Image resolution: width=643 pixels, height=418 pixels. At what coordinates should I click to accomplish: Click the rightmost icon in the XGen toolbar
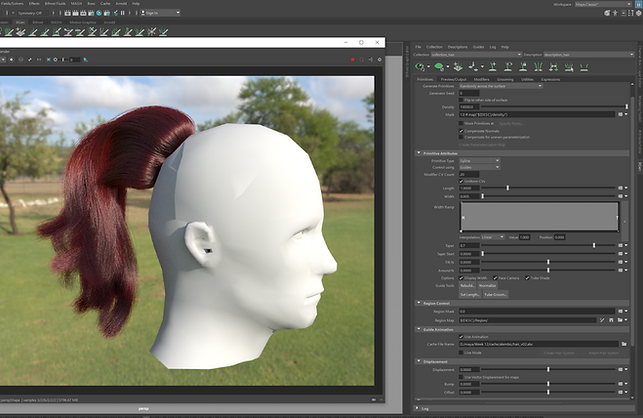(584, 66)
